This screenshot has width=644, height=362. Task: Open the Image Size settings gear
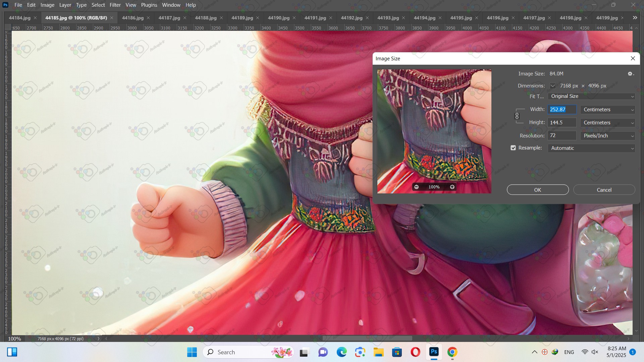point(631,74)
